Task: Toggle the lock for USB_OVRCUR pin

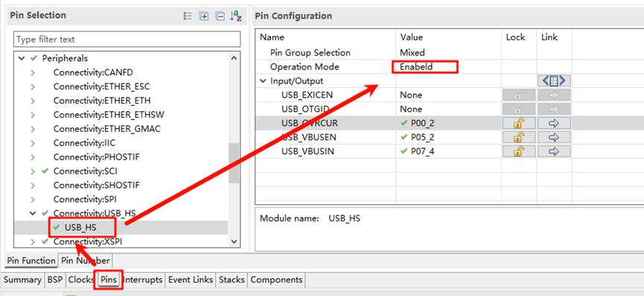Action: click(519, 123)
